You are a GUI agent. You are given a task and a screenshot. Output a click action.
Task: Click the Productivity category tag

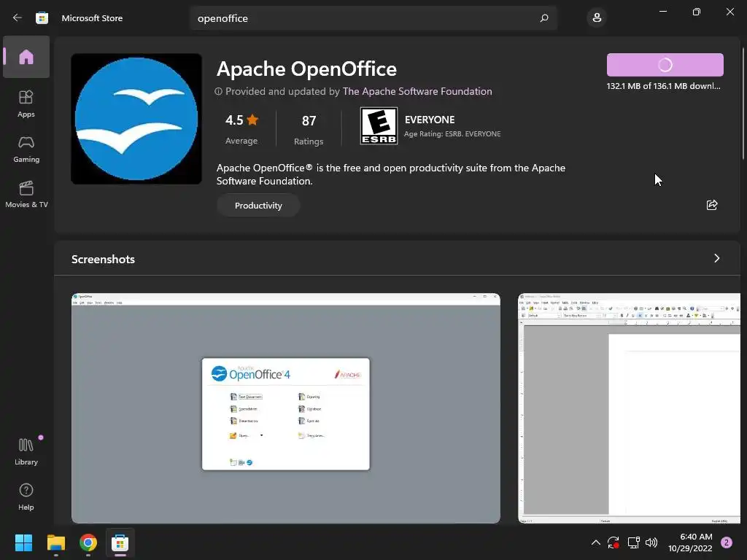pyautogui.click(x=258, y=205)
